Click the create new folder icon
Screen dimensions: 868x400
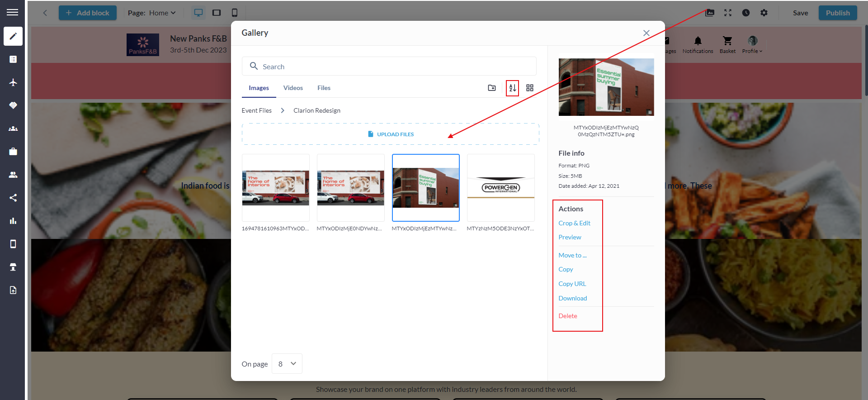[492, 88]
